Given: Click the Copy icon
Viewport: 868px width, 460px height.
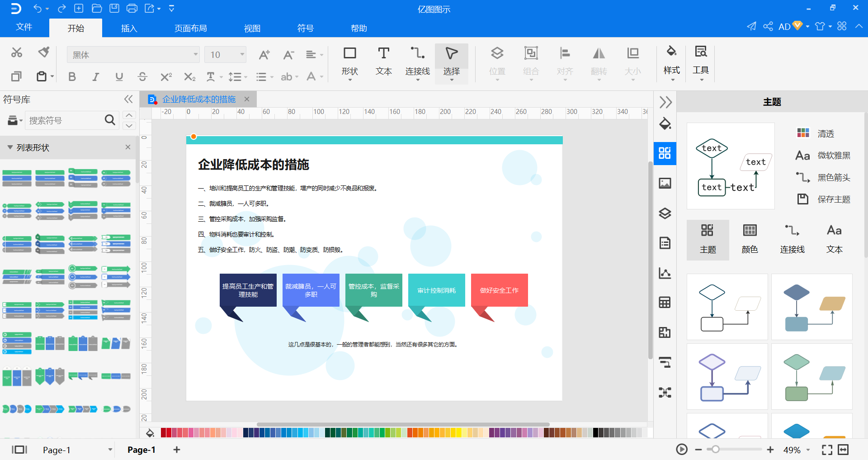Looking at the screenshot, I should [x=16, y=76].
